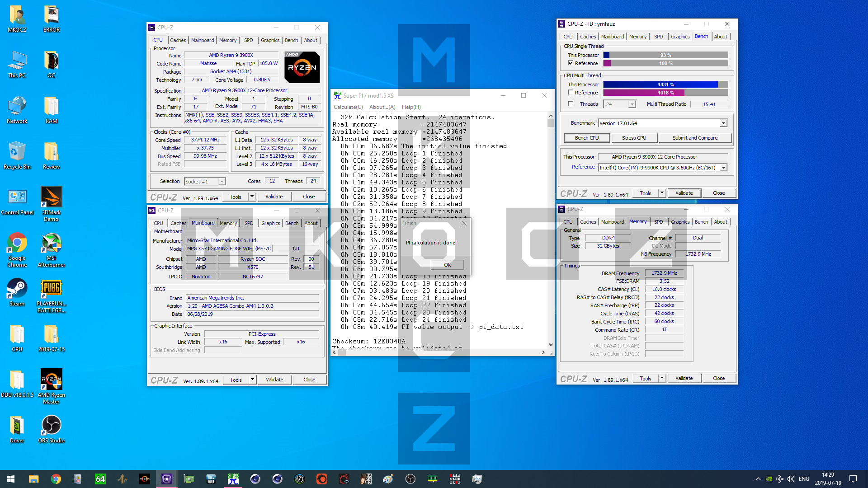Viewport: 868px width, 488px height.
Task: Open About...(A) menu in Super PI
Action: [x=382, y=107]
